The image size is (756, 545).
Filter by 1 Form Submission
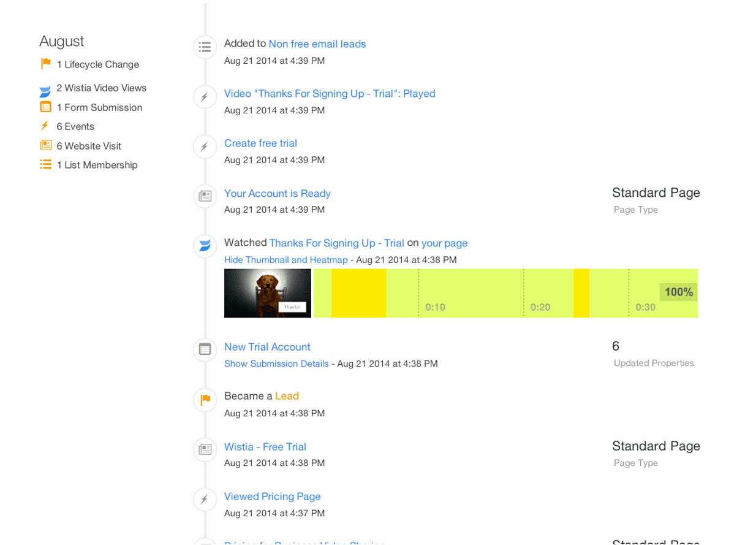[x=99, y=107]
